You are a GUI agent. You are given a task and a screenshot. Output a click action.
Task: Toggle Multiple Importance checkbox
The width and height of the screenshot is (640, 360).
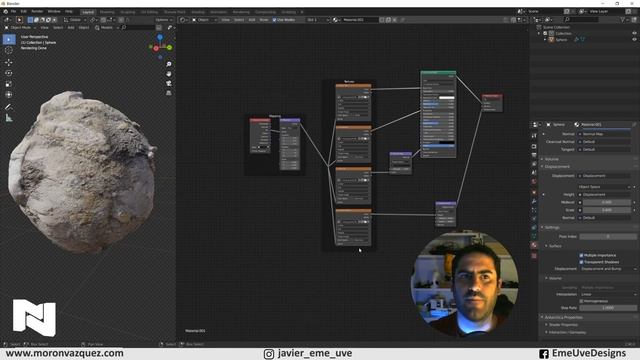coord(581,255)
